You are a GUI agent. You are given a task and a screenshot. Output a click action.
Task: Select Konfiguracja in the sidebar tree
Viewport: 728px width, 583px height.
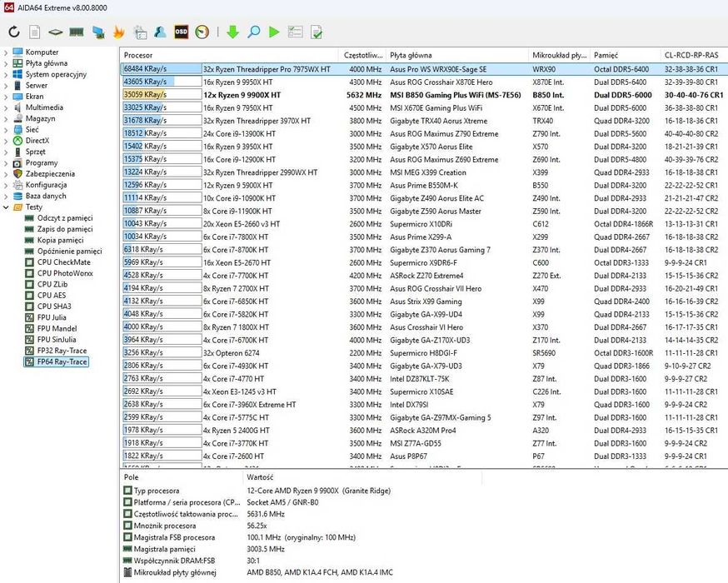[46, 185]
